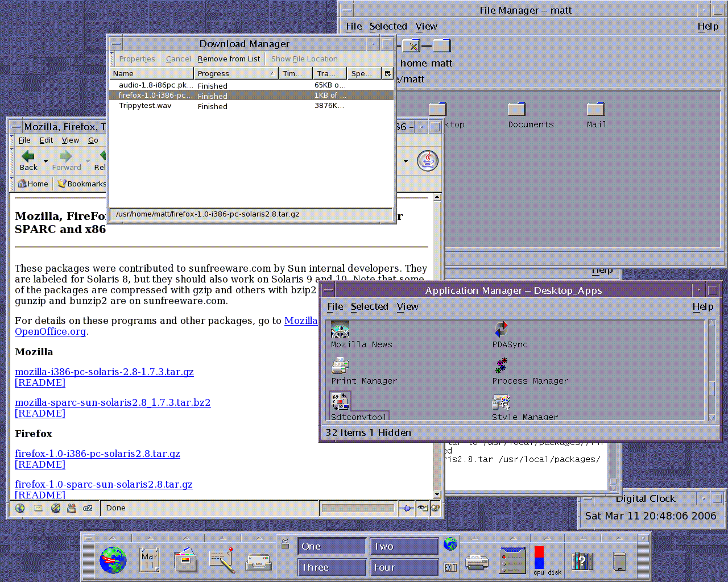728x582 pixels.
Task: Launch the Mailer inbox tray icon
Action: (x=259, y=562)
